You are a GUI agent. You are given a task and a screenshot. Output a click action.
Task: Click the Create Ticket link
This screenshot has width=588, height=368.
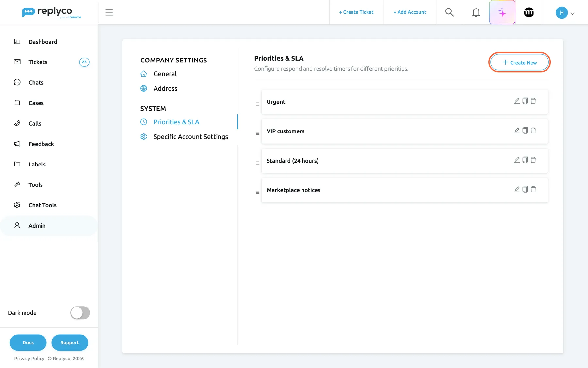[x=356, y=12]
